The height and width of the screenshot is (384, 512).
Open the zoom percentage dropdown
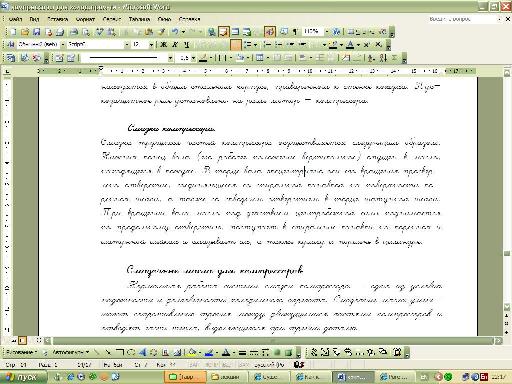(x=327, y=32)
